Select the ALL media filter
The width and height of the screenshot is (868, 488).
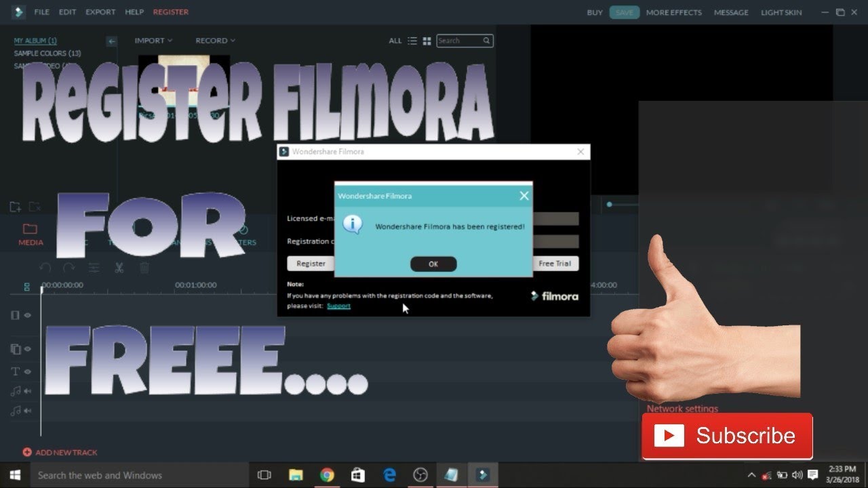click(x=395, y=41)
